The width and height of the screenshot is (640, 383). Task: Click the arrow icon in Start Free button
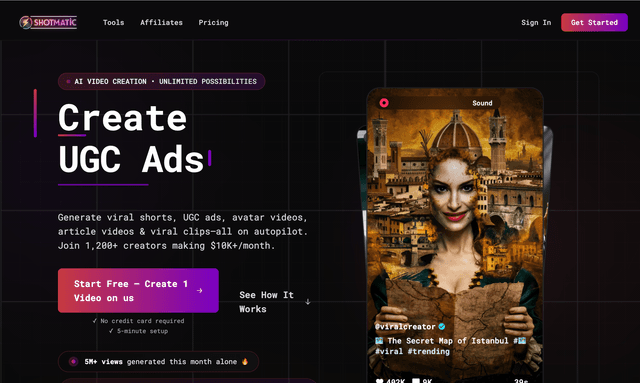tap(200, 290)
